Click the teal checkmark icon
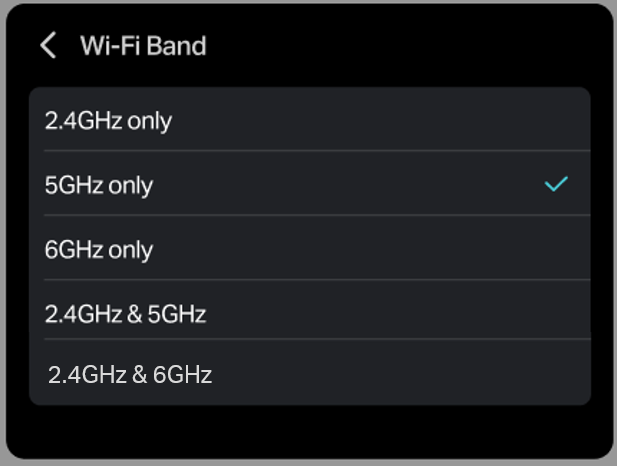 pos(556,184)
